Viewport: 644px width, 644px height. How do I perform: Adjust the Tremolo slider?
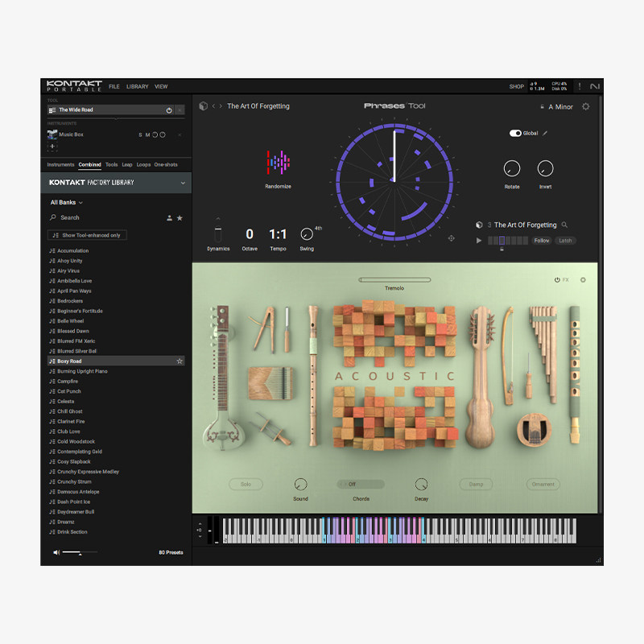pyautogui.click(x=394, y=279)
